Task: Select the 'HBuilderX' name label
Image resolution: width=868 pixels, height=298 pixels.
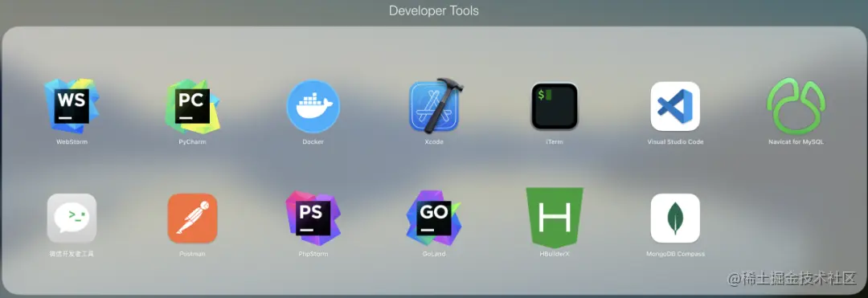Action: 555,255
